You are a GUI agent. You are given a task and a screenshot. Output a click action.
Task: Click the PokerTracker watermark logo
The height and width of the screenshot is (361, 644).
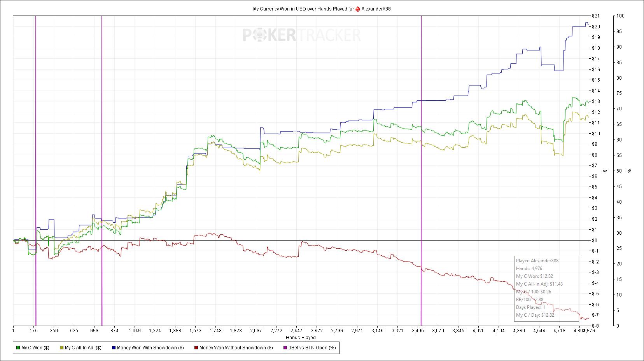click(x=302, y=35)
